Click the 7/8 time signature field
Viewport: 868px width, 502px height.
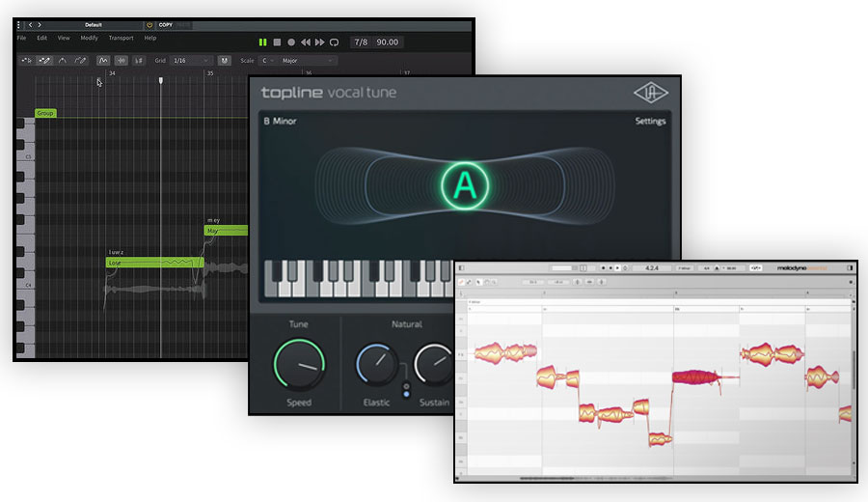click(x=361, y=42)
